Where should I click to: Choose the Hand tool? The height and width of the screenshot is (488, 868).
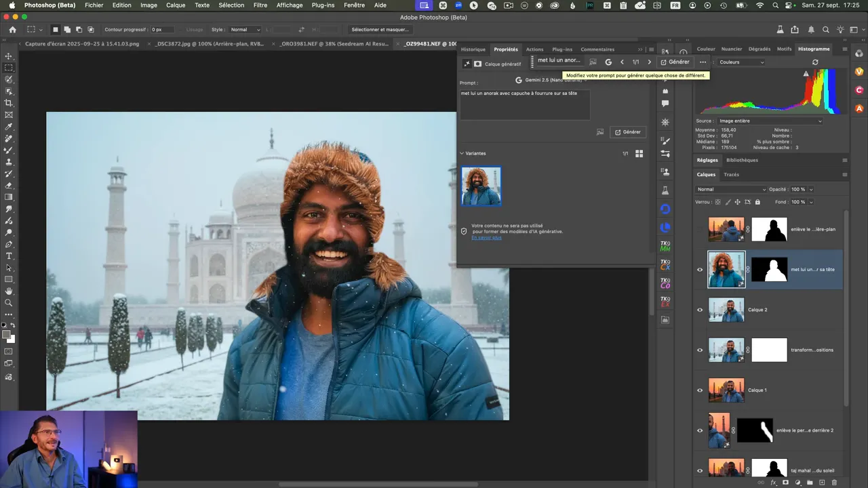pyautogui.click(x=9, y=291)
